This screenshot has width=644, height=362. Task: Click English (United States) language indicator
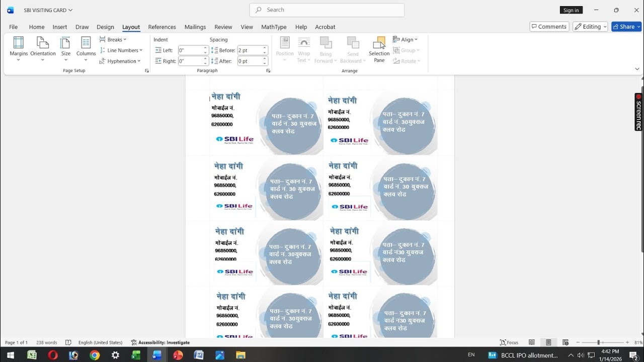(100, 342)
